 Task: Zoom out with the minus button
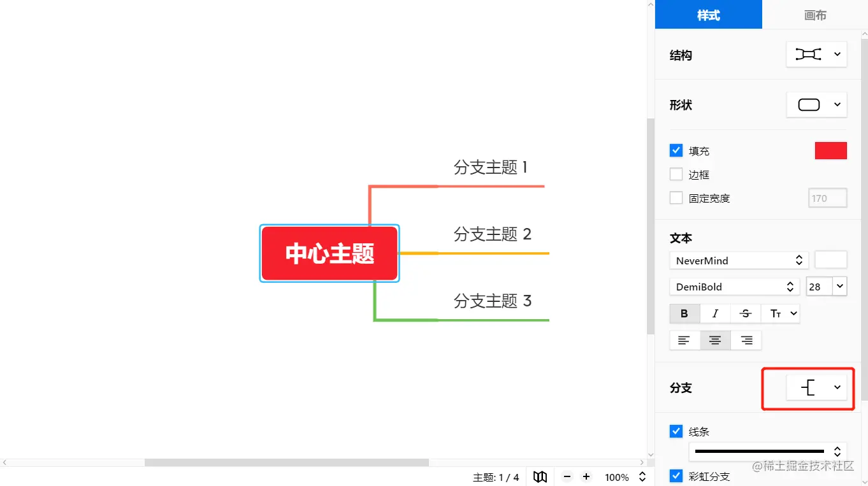567,477
